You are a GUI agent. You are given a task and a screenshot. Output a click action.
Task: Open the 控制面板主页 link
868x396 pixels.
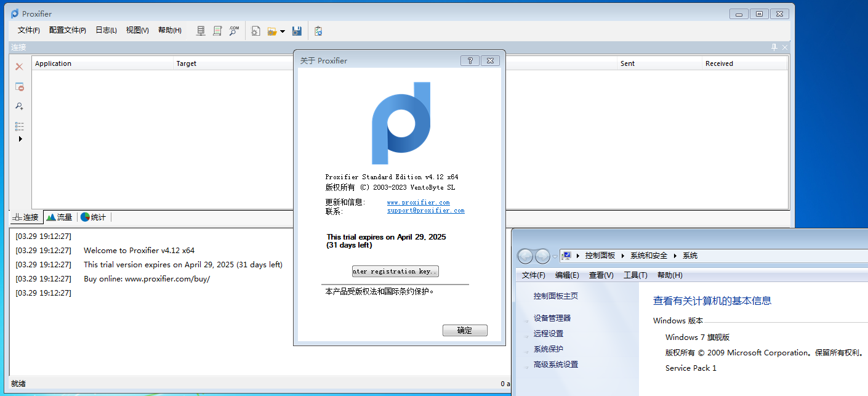556,296
